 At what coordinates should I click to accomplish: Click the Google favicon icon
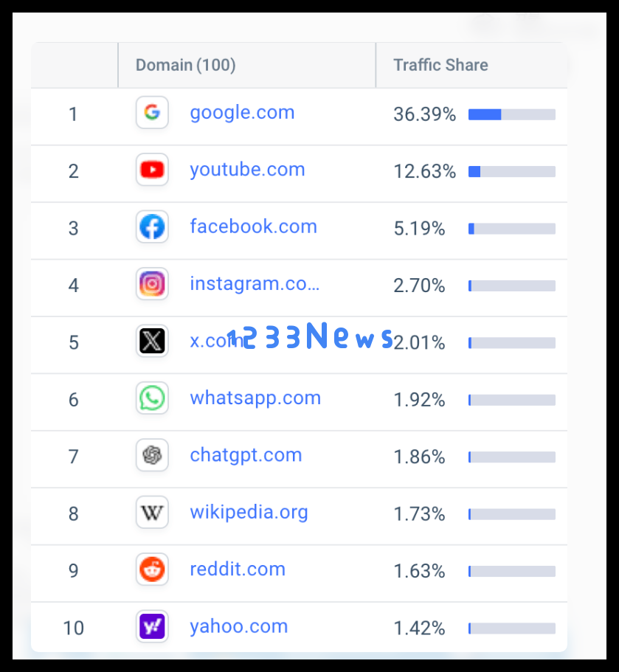[152, 113]
